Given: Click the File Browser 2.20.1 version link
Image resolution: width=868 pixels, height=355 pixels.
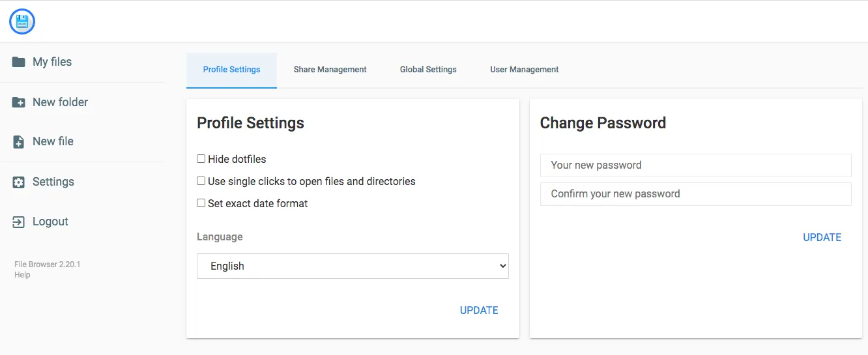Looking at the screenshot, I should (47, 264).
